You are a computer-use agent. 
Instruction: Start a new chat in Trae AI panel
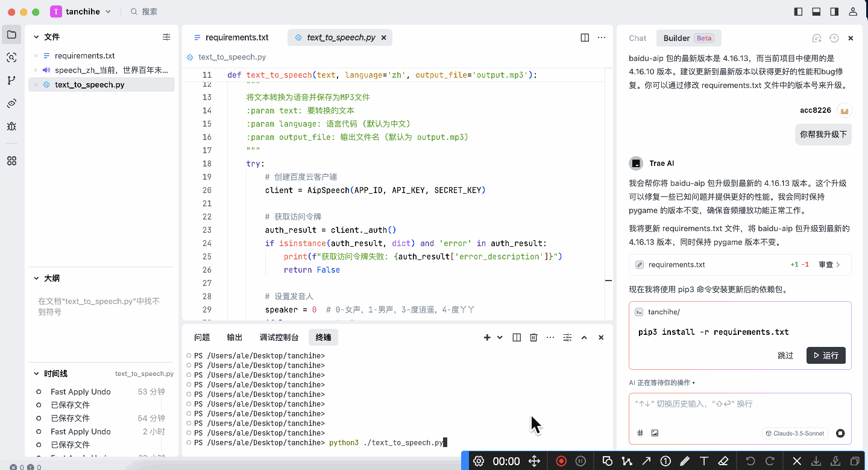coord(817,38)
